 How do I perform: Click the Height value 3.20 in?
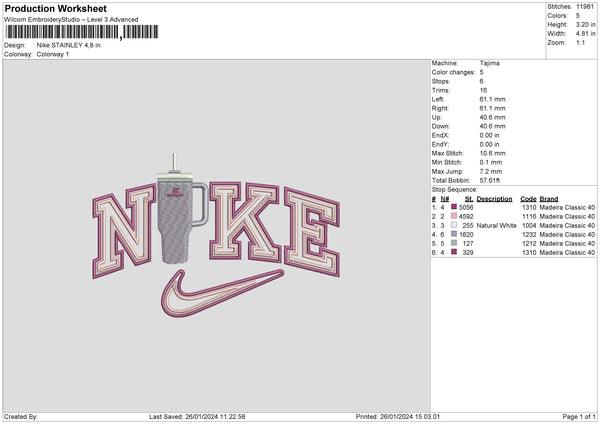point(585,24)
